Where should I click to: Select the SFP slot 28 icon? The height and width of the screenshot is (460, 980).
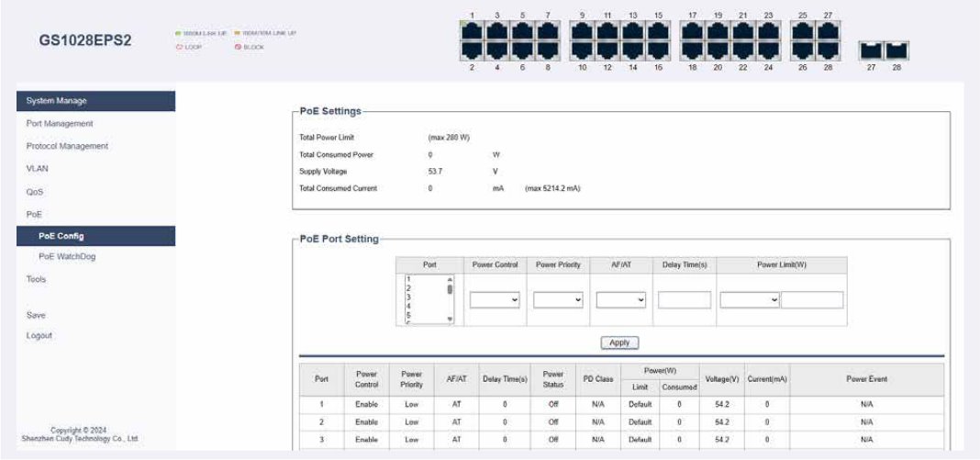tap(896, 50)
